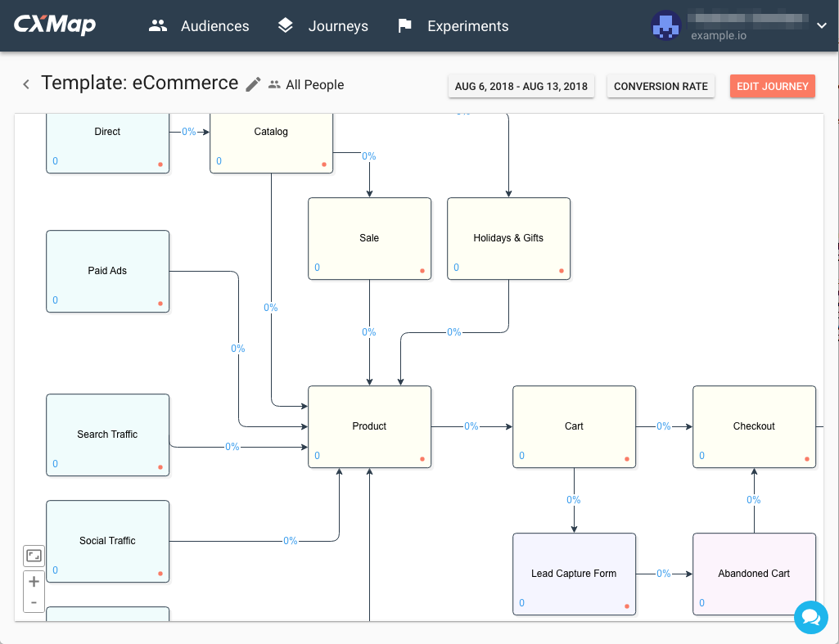This screenshot has height=644, width=839.
Task: Click the user avatar icon
Action: coord(665,25)
